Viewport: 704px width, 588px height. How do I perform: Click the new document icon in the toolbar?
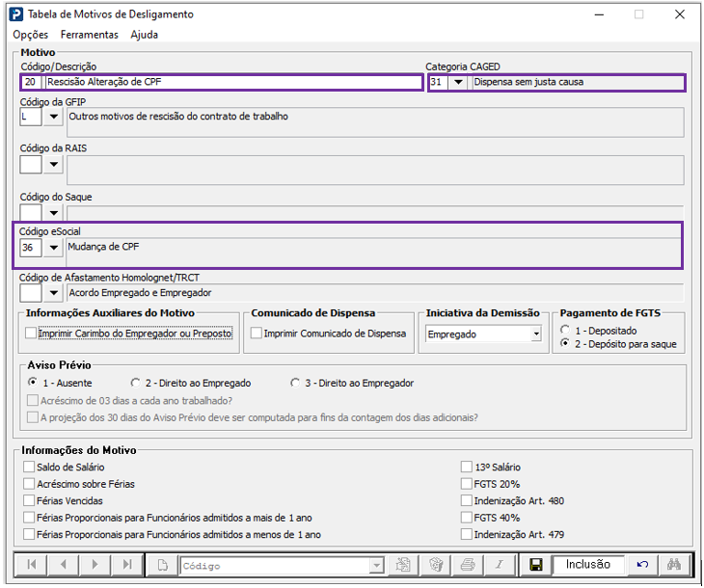163,565
